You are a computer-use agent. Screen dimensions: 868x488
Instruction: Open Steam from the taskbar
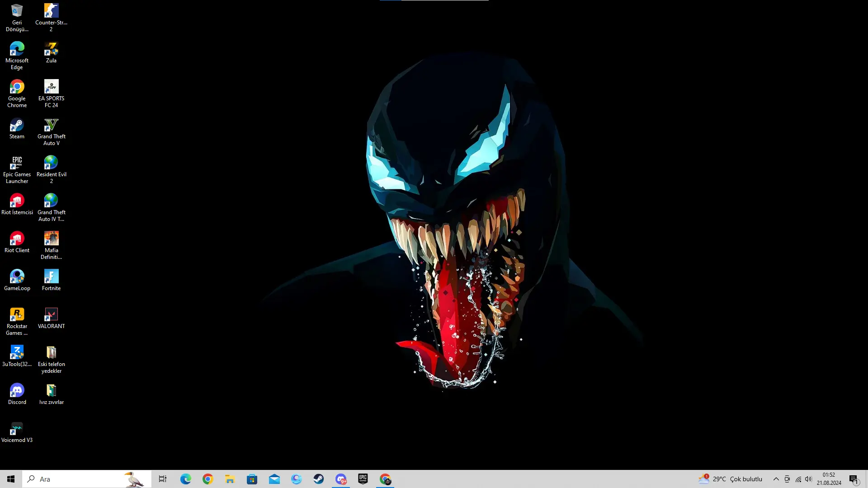click(319, 479)
